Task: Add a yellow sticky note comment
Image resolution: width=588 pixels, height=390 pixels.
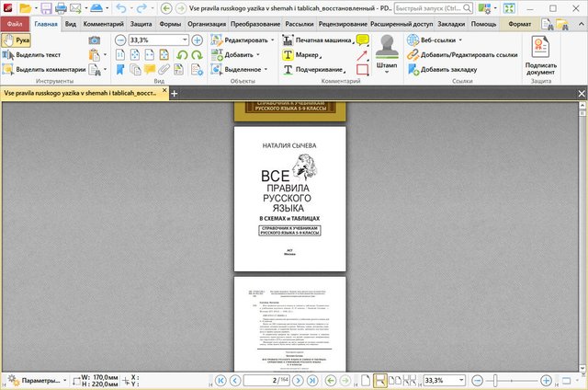Action: tap(363, 40)
